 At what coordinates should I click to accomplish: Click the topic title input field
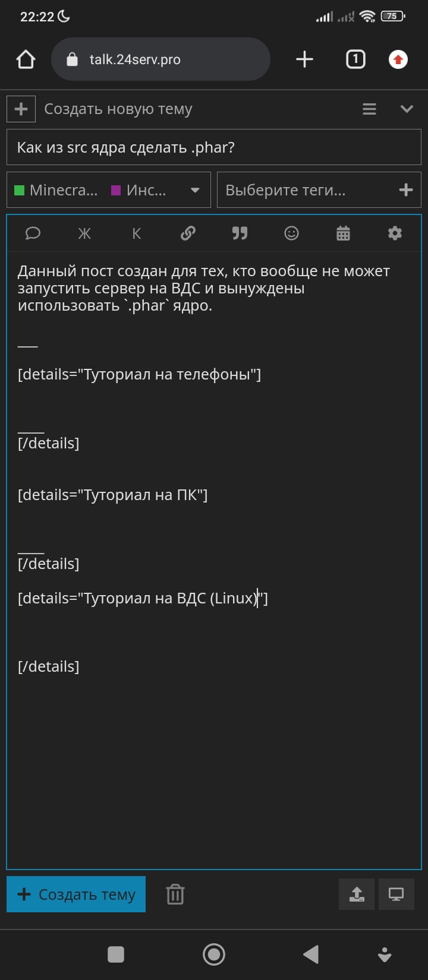coord(214,147)
